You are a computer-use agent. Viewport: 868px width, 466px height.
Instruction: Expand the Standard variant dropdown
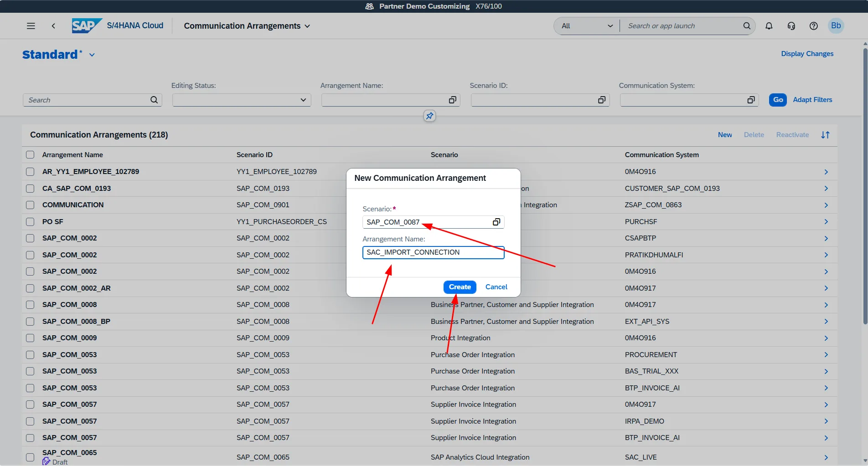pyautogui.click(x=92, y=55)
